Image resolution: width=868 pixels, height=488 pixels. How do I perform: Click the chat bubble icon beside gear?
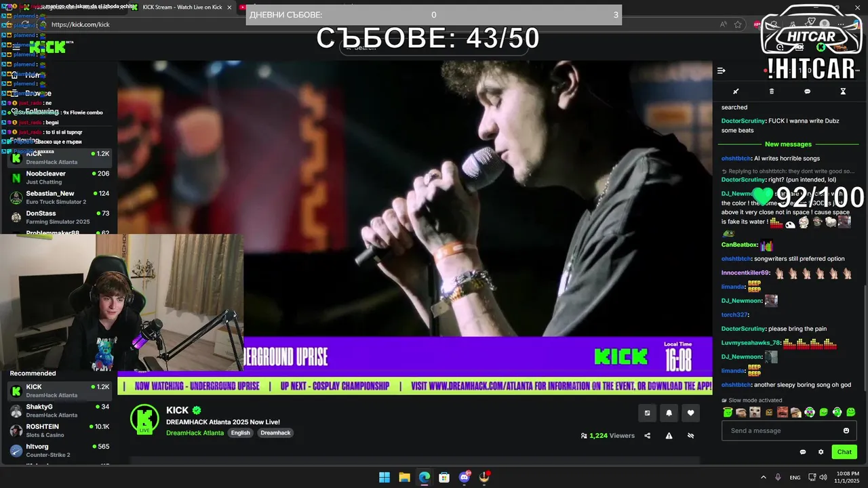tap(803, 452)
